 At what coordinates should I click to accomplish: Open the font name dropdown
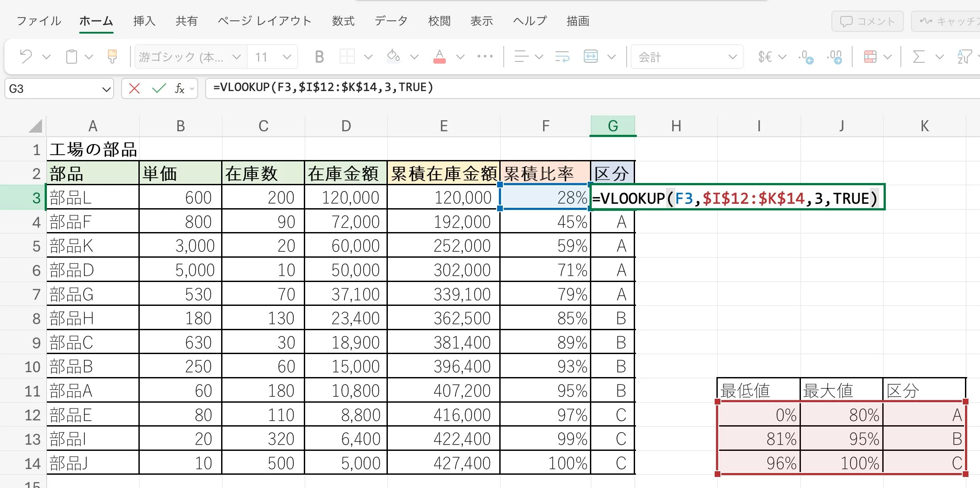tap(236, 57)
